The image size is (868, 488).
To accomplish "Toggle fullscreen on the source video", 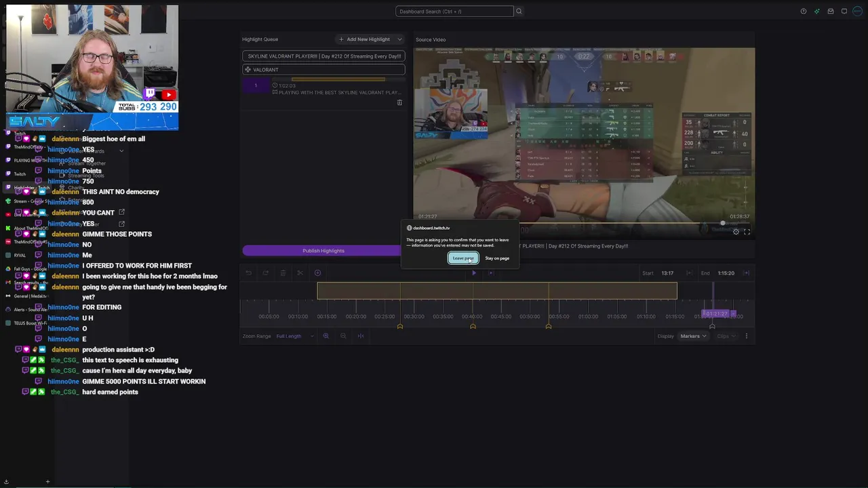I will [747, 232].
